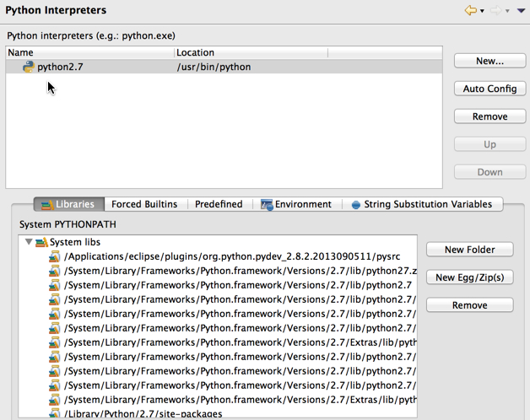Click the System libs books icon
The width and height of the screenshot is (530, 420).
(x=41, y=242)
